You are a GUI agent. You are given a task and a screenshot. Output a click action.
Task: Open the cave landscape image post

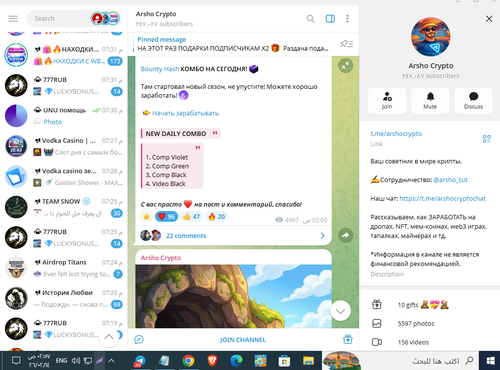[x=233, y=296]
